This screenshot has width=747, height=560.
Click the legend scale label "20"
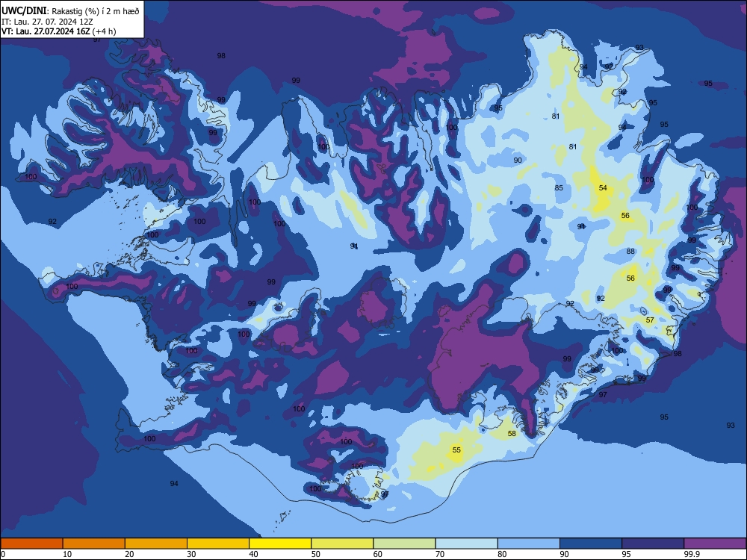point(129,554)
